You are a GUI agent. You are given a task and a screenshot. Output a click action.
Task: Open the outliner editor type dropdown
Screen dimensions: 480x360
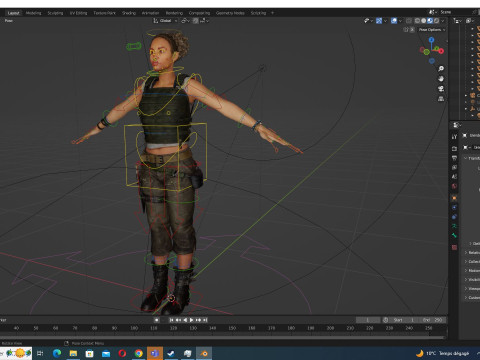457,21
